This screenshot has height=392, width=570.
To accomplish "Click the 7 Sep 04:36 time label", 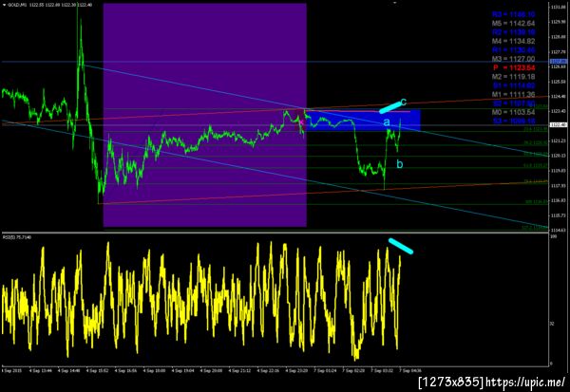I will pyautogui.click(x=410, y=371).
